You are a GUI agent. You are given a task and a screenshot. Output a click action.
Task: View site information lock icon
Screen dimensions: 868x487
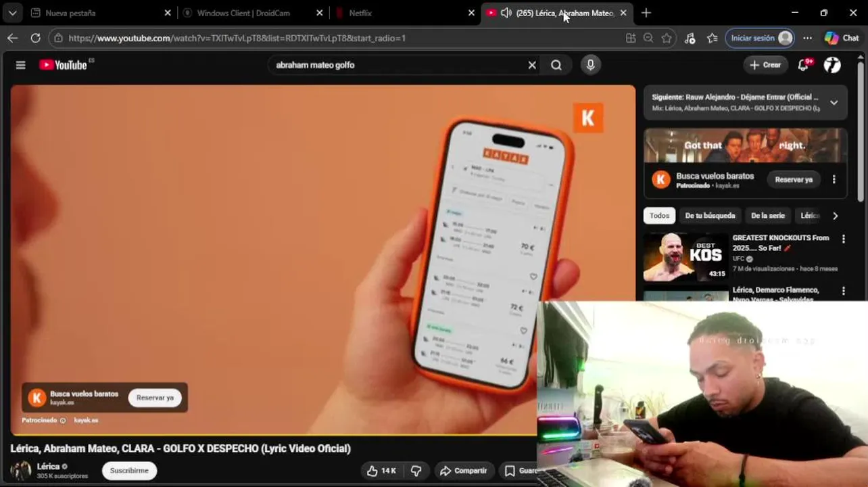point(59,38)
